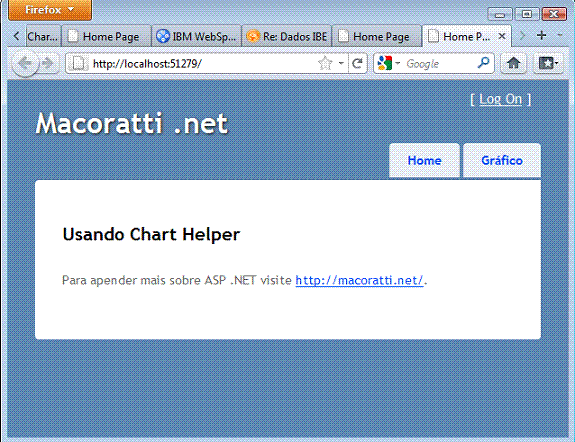Expand the URL history dropdown arrow
Viewport: 575px width, 442px height.
[341, 63]
